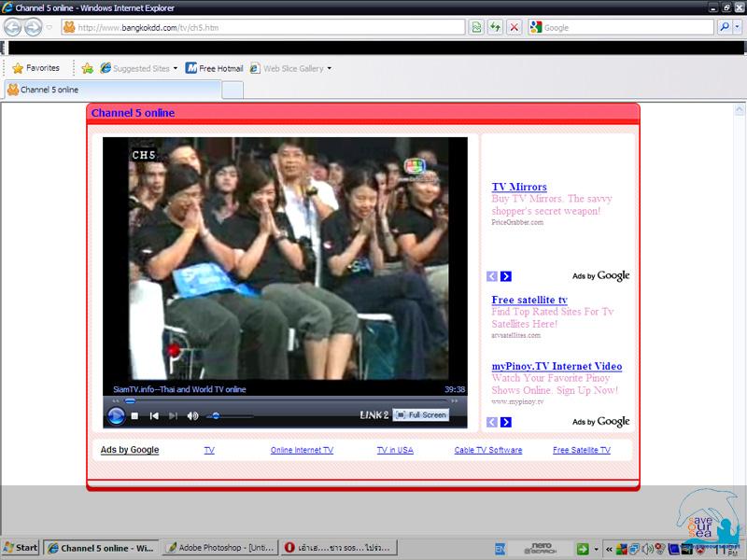Switch video to Full Screen
The width and height of the screenshot is (747, 560).
click(x=421, y=414)
